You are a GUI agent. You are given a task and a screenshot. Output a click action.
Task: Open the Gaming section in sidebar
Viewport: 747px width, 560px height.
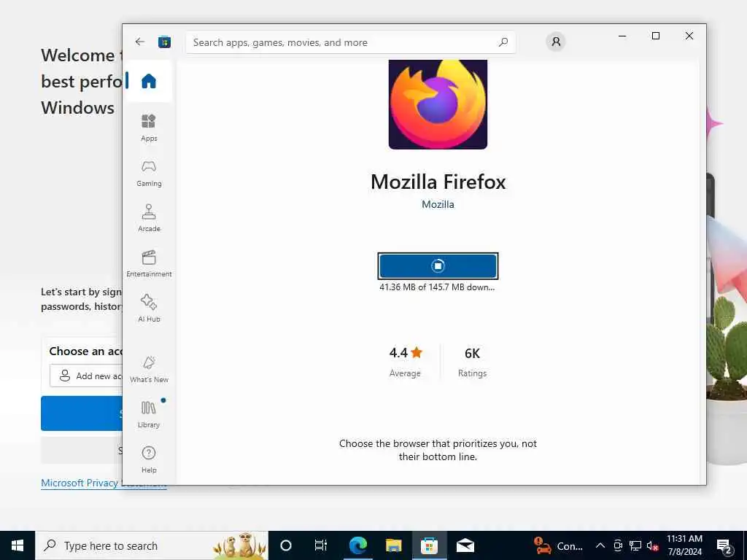click(x=149, y=173)
